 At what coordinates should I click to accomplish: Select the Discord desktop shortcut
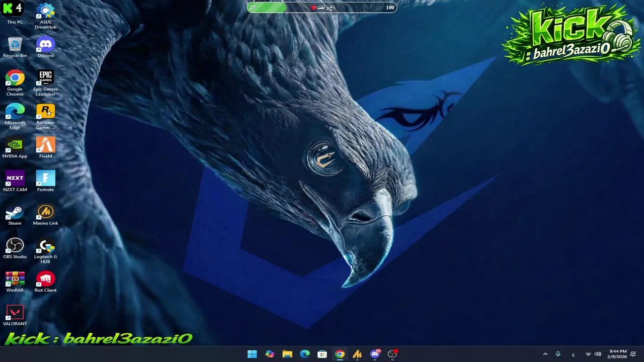(45, 47)
